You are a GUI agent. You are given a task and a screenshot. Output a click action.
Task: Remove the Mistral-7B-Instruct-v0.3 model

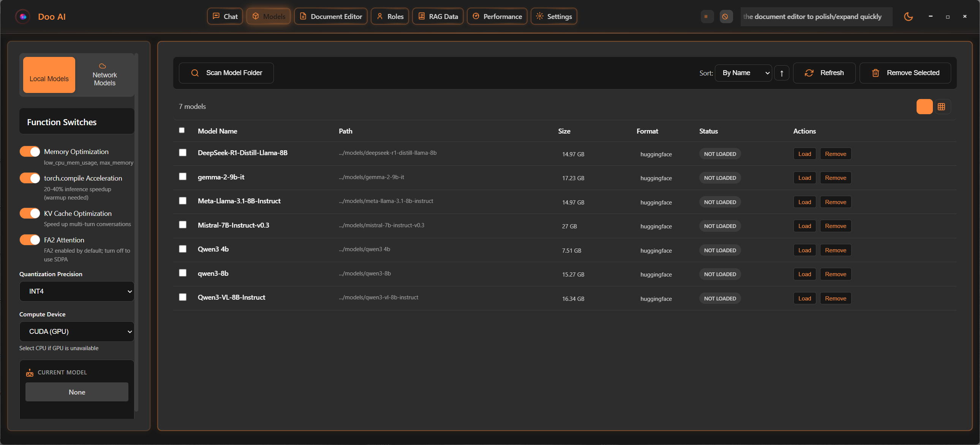point(835,226)
